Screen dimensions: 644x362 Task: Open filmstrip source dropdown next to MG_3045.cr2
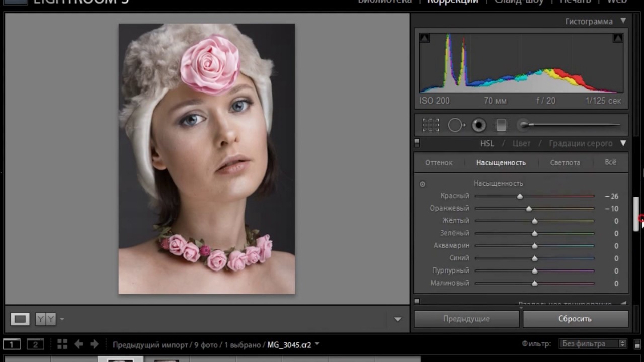317,345
